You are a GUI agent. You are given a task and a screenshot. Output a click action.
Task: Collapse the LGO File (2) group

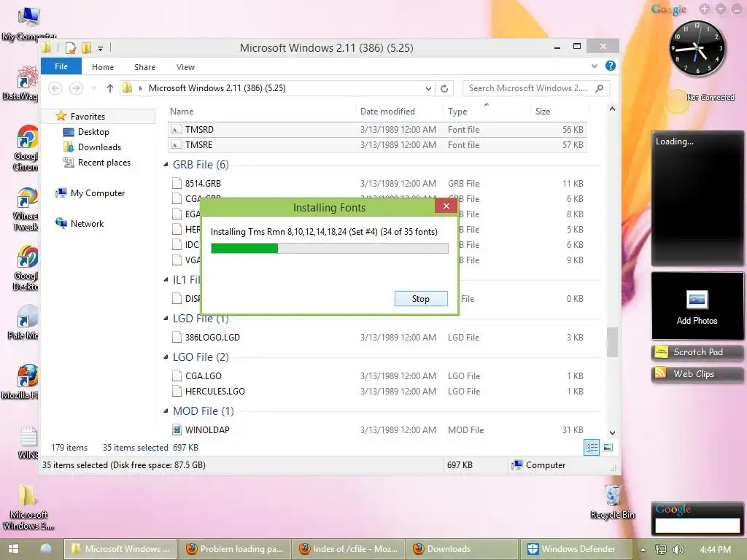166,357
